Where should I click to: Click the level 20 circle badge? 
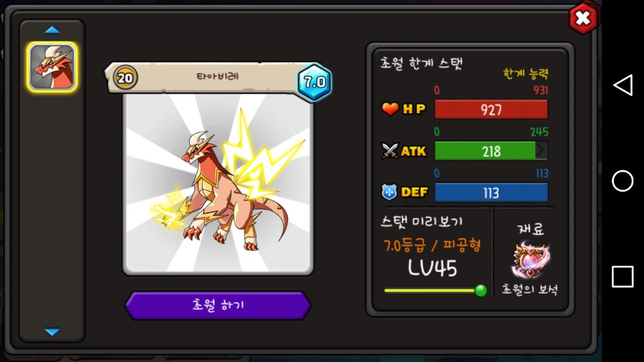125,78
